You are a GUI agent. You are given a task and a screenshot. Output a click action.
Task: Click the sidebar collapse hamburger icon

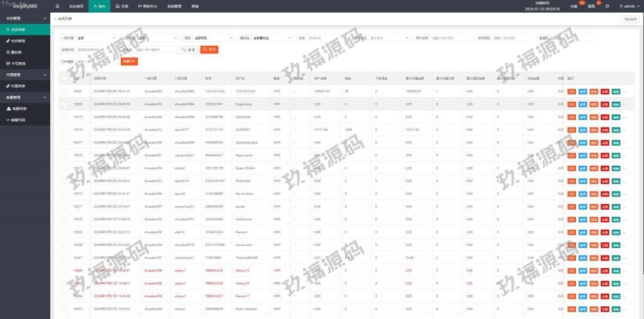click(58, 6)
